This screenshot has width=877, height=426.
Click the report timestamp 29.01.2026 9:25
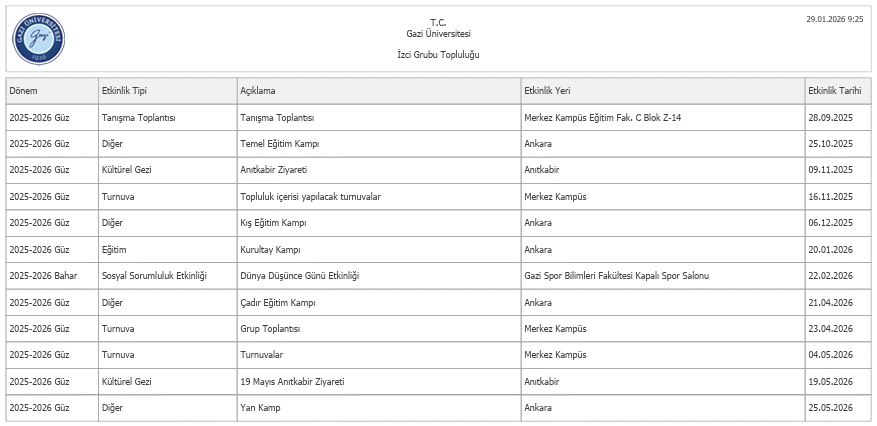(834, 19)
